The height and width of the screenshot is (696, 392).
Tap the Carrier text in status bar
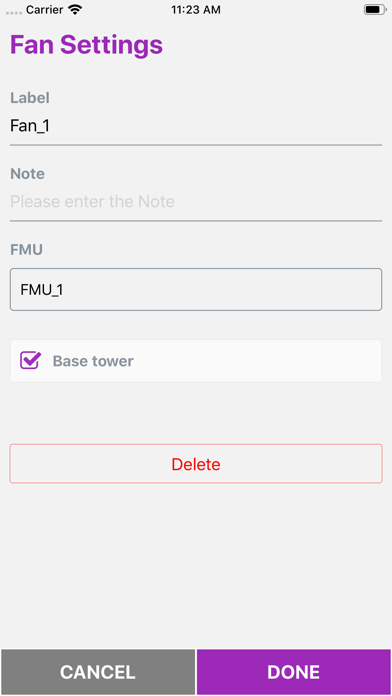[x=44, y=10]
